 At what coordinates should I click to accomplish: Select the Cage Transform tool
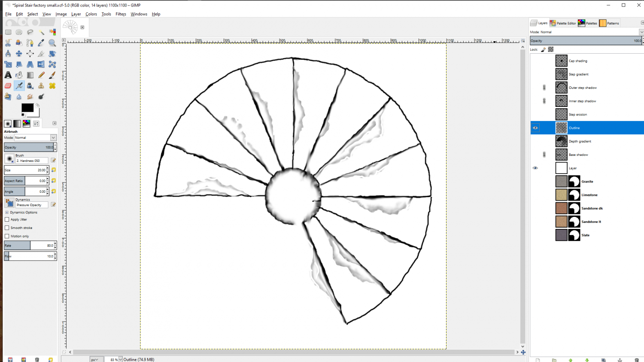(52, 64)
